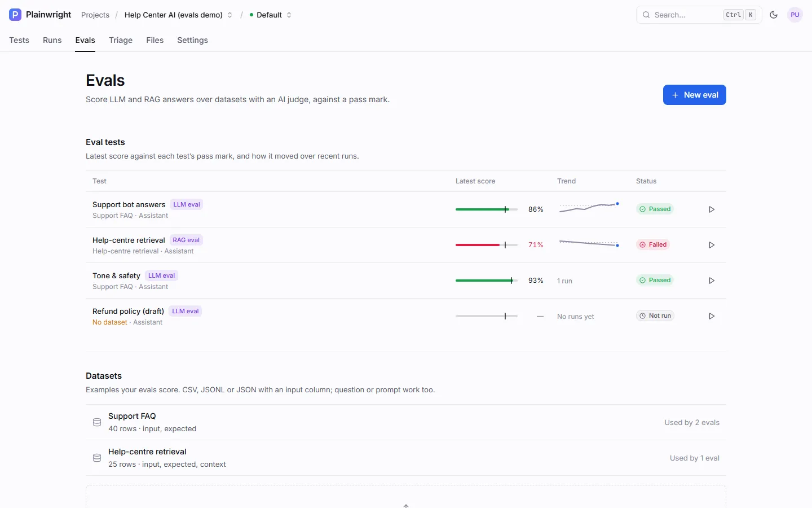812x508 pixels.
Task: Click the Help-centre retrieval trend sparkline
Action: (x=589, y=243)
